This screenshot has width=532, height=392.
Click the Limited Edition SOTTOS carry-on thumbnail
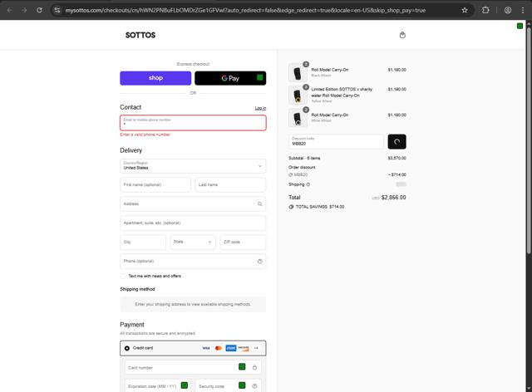pyautogui.click(x=298, y=95)
